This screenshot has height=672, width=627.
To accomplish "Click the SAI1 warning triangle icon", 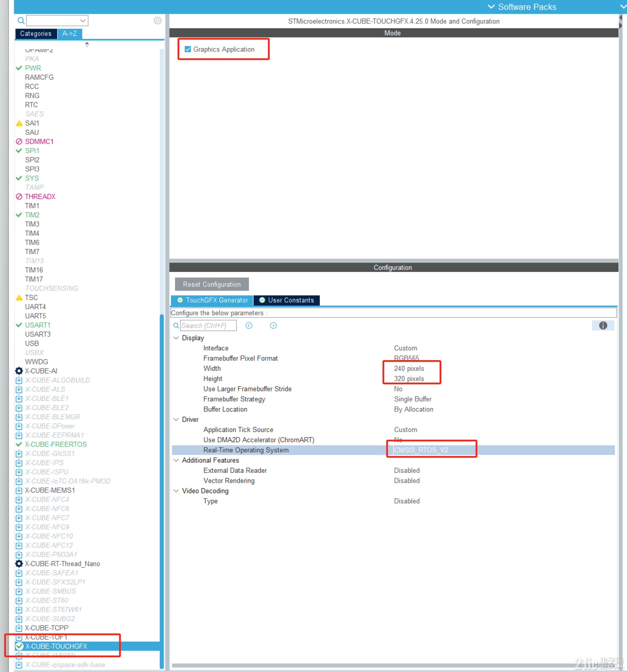I will [x=19, y=123].
